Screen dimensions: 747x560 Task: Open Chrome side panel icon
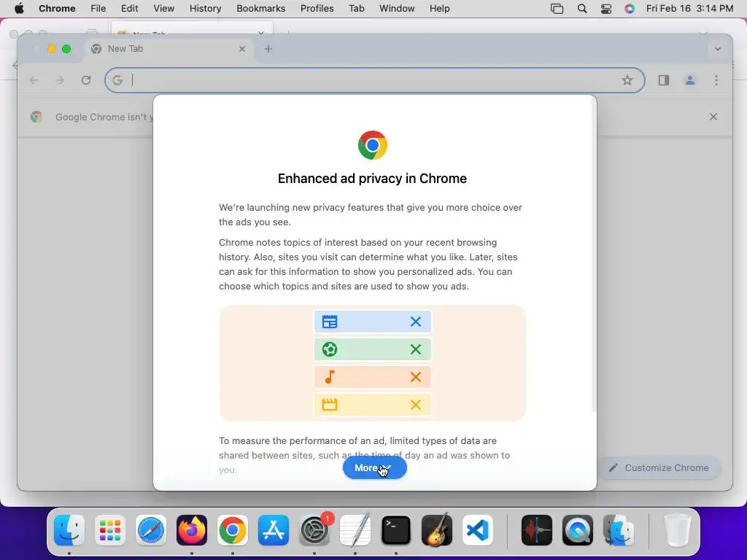(x=664, y=80)
